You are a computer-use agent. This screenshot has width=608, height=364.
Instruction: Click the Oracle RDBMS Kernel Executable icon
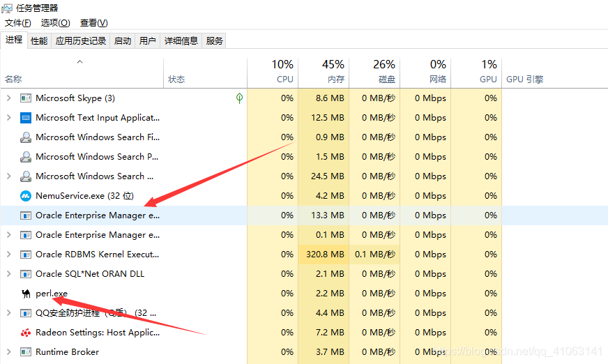pyautogui.click(x=26, y=255)
